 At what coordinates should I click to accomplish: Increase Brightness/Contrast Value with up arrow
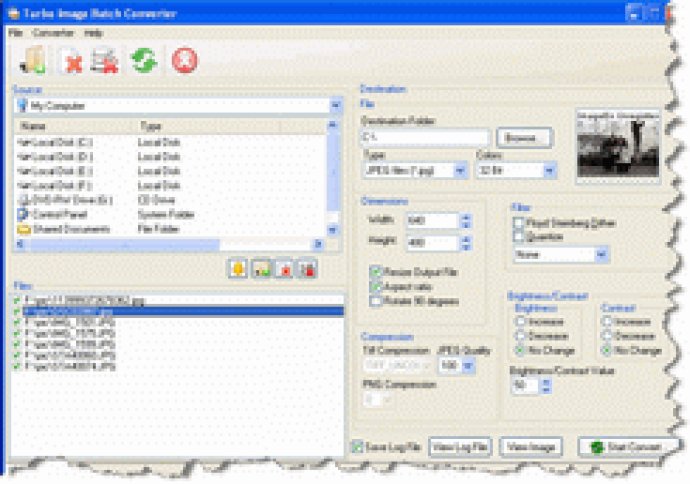point(546,382)
